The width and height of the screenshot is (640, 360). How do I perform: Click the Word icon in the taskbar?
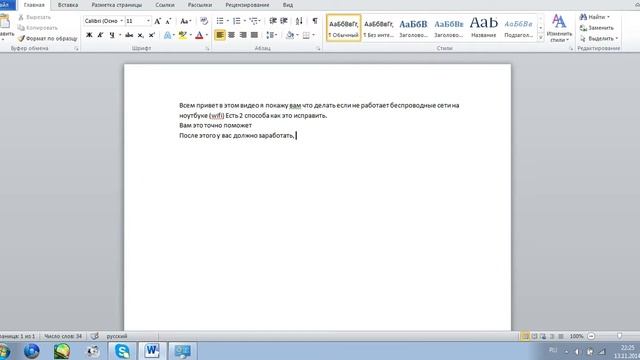click(x=152, y=351)
